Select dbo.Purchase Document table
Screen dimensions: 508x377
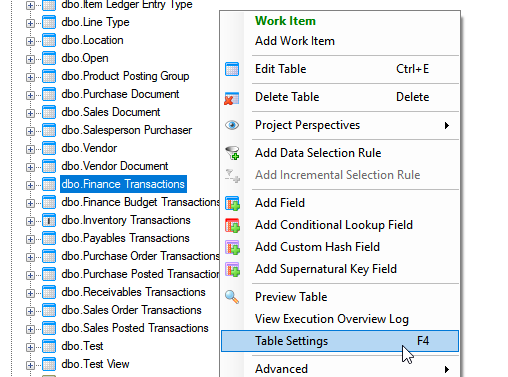pos(120,94)
